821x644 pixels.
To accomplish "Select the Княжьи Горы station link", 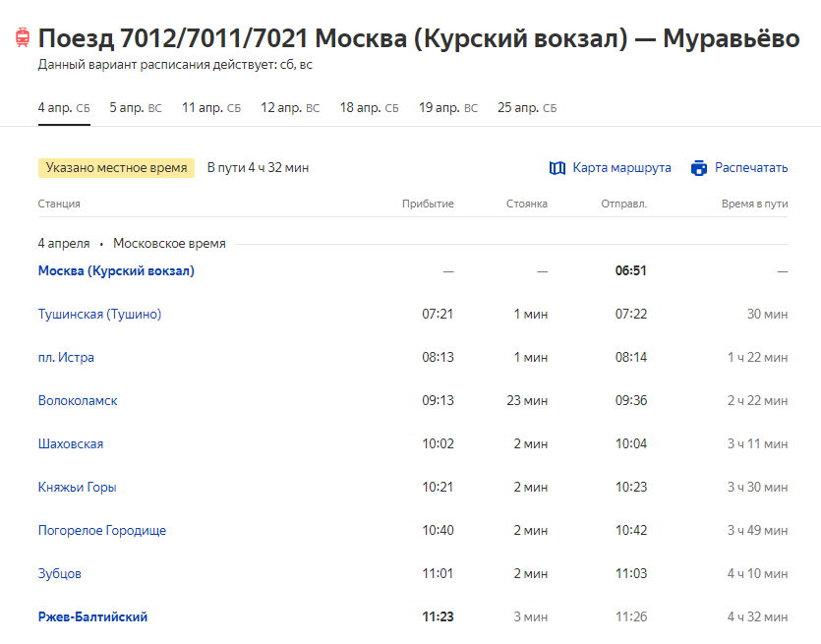I will click(x=77, y=488).
